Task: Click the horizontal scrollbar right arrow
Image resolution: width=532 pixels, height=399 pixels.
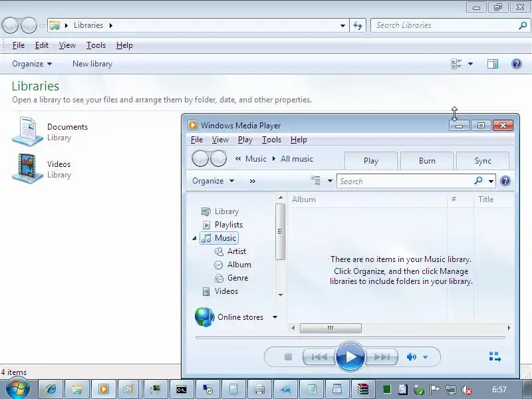Action: [509, 328]
